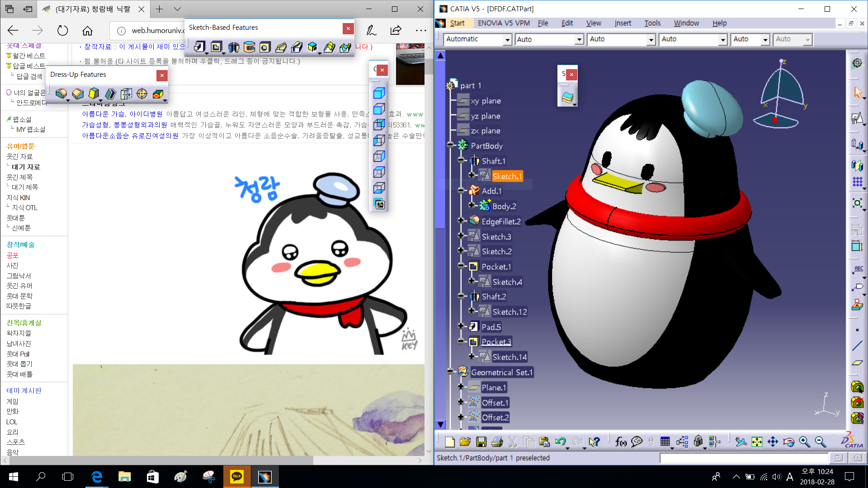Select the Slot tool in Sketch-Based Features
This screenshot has width=868, height=488.
coord(297,47)
